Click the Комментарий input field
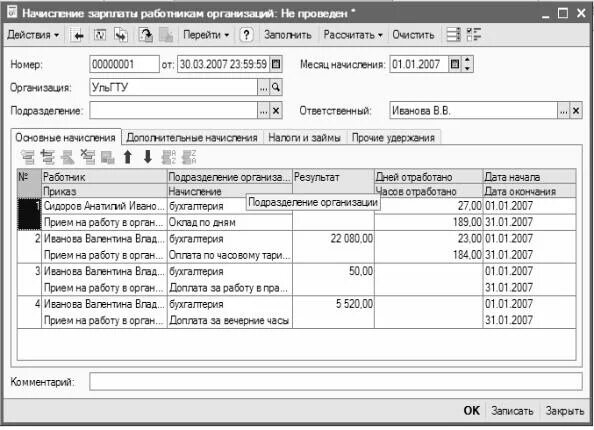 tap(336, 382)
